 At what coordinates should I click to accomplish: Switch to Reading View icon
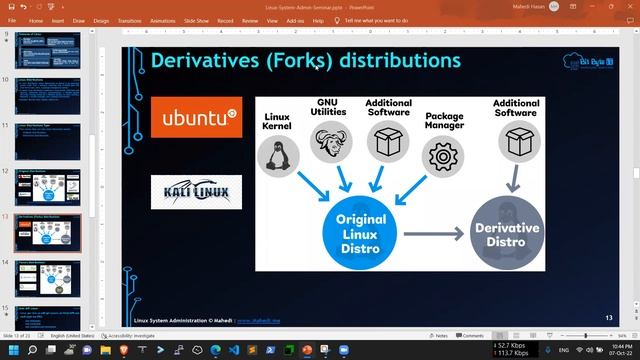point(533,336)
